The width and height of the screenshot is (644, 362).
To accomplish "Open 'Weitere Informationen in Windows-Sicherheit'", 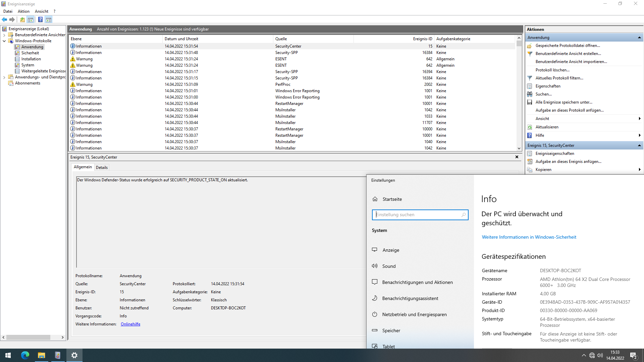I will tap(529, 237).
